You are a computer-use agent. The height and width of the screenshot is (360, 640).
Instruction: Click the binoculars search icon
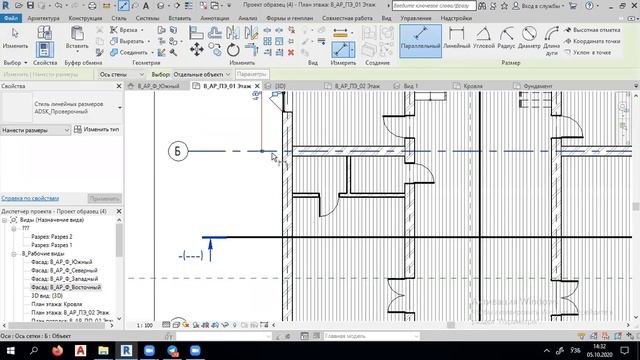point(482,6)
